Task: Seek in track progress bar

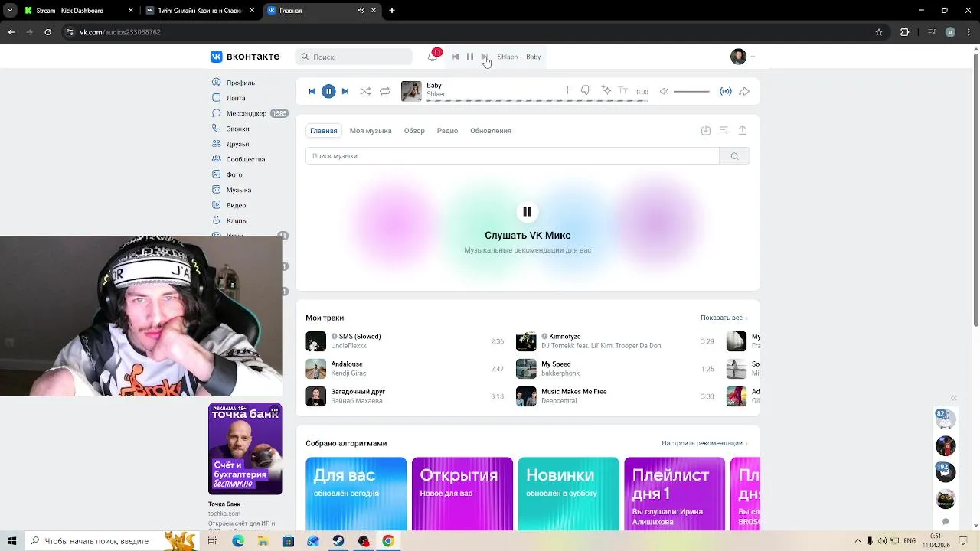Action: click(x=537, y=100)
